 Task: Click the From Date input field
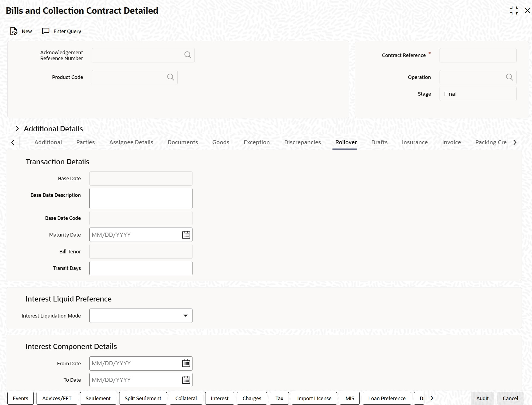[141, 363]
